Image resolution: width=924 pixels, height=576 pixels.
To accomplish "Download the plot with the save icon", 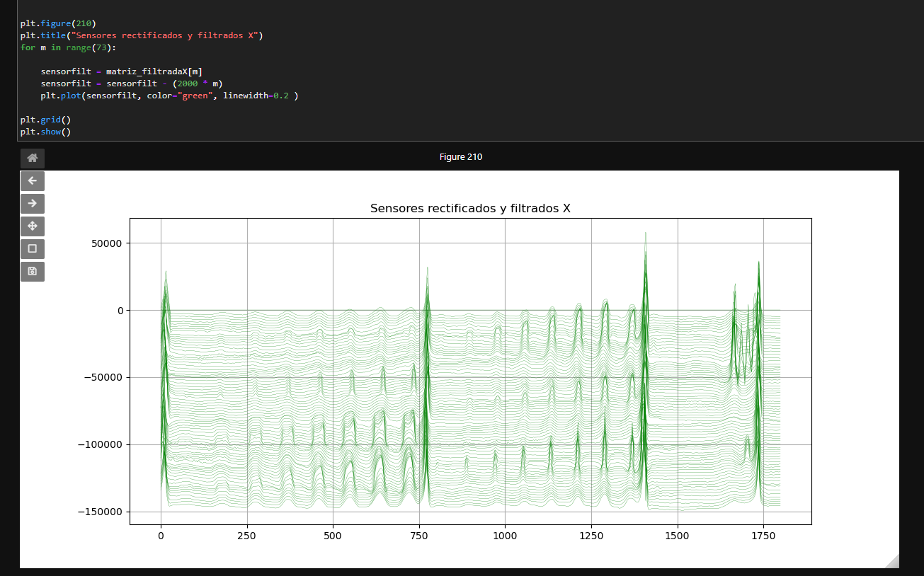I will point(32,272).
